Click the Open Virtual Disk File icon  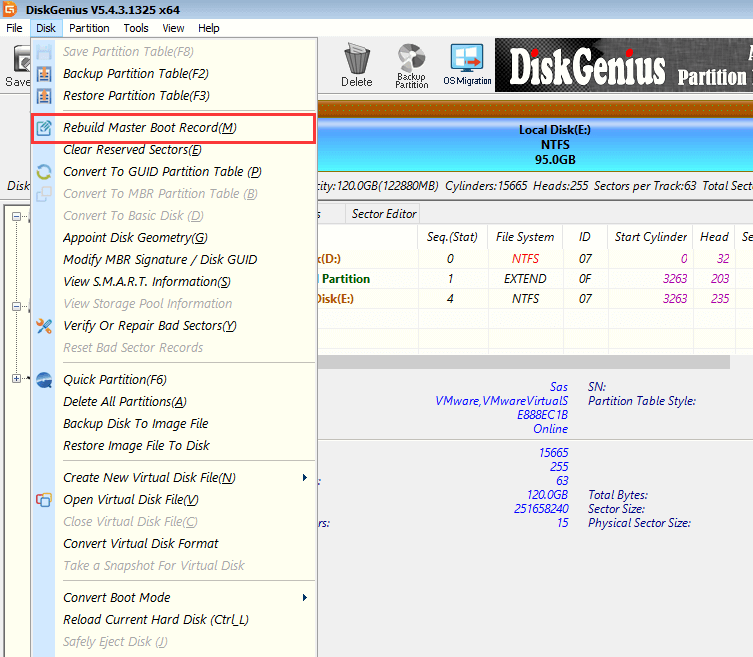point(44,500)
